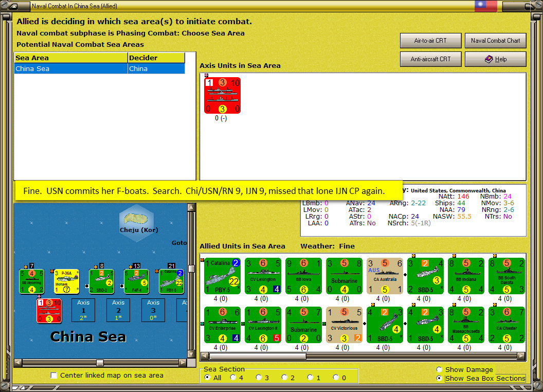This screenshot has width=543, height=392.
Task: Select the Catalina PBY-5 counter in Allied Units list
Action: [222, 276]
